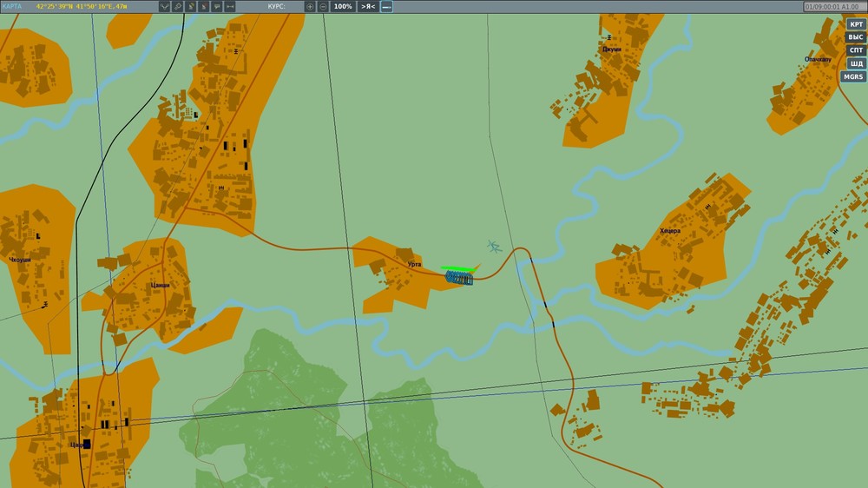The height and width of the screenshot is (488, 868).
Task: Center map on self with >Я< button
Action: click(368, 7)
